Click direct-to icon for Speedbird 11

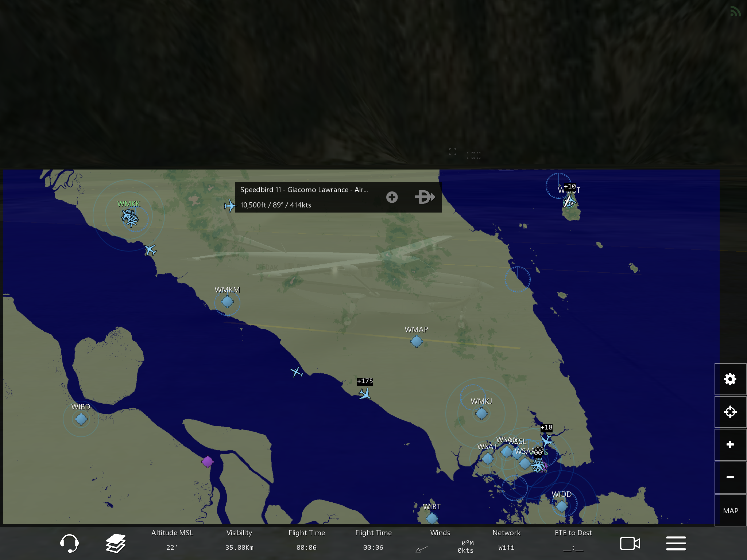(425, 197)
